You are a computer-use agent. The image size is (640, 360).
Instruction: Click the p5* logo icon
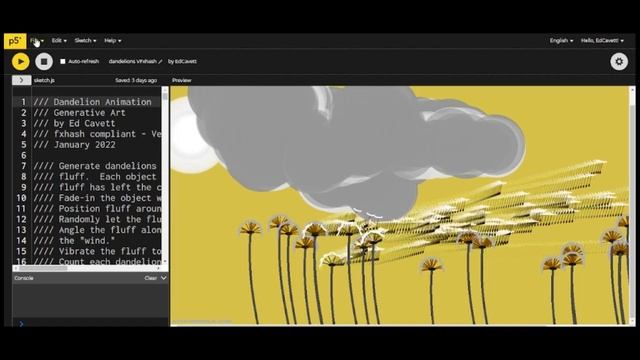click(15, 41)
